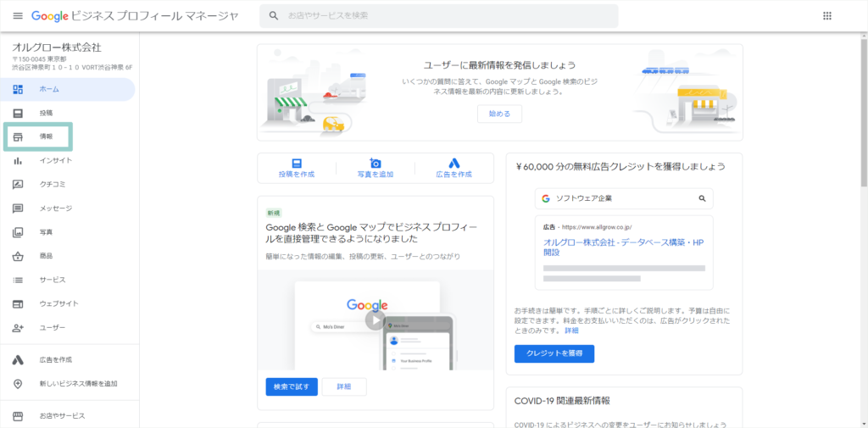Go to インサイト section
868x428 pixels.
pyautogui.click(x=56, y=160)
